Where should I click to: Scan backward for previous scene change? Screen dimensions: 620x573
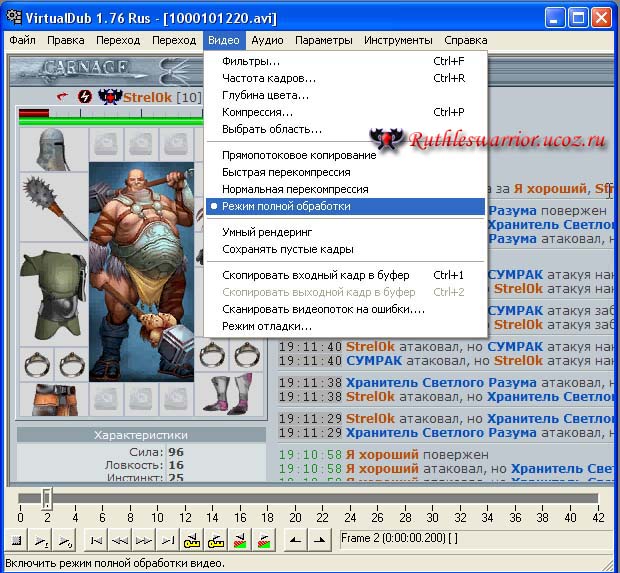point(240,540)
